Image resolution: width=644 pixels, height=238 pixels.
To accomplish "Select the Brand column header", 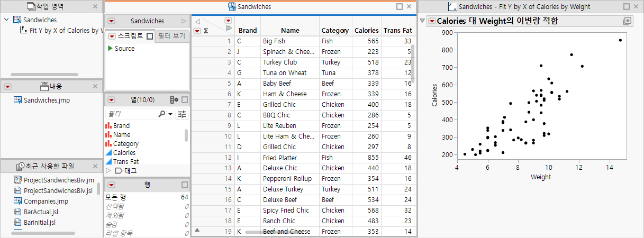I will (248, 31).
